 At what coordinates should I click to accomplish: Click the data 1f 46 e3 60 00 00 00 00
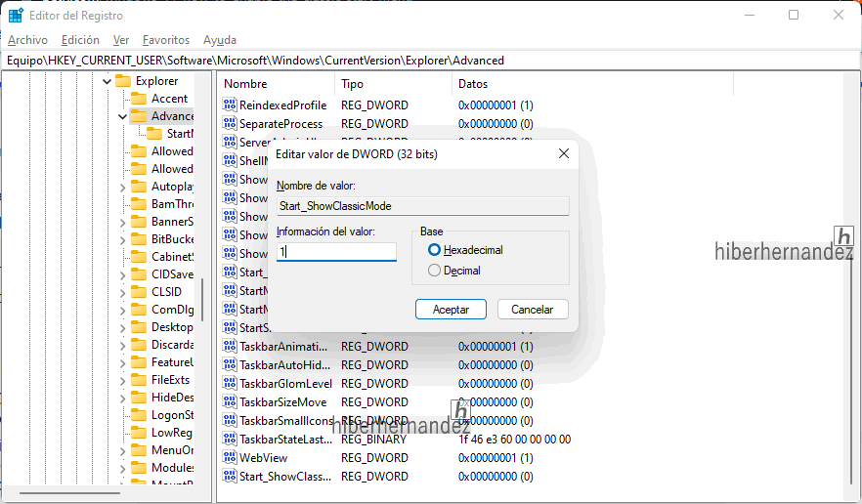tap(514, 440)
